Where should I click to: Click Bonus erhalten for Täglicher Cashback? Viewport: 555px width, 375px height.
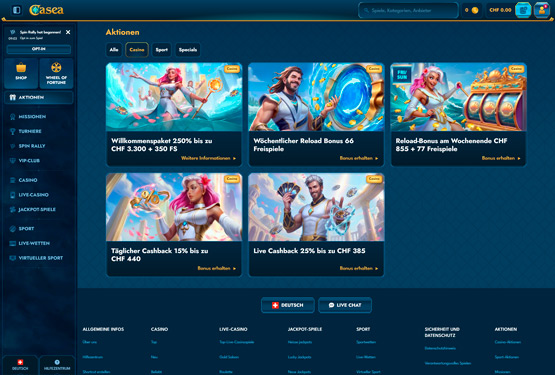[217, 268]
